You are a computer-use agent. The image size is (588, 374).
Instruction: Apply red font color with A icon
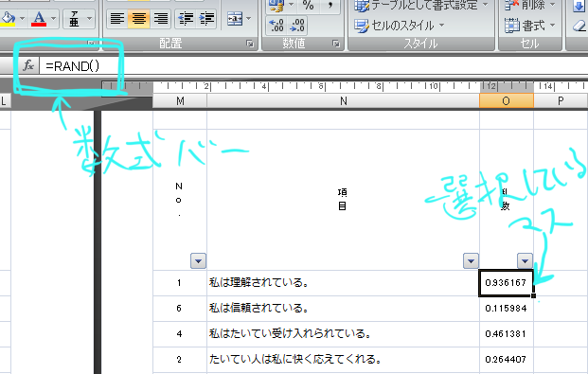pyautogui.click(x=39, y=18)
